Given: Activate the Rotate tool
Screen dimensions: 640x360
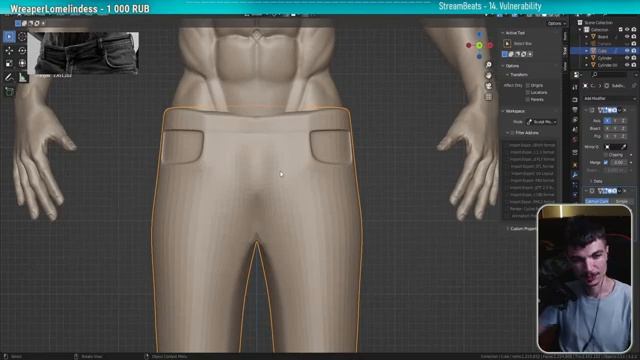Looking at the screenshot, I should [x=22, y=50].
